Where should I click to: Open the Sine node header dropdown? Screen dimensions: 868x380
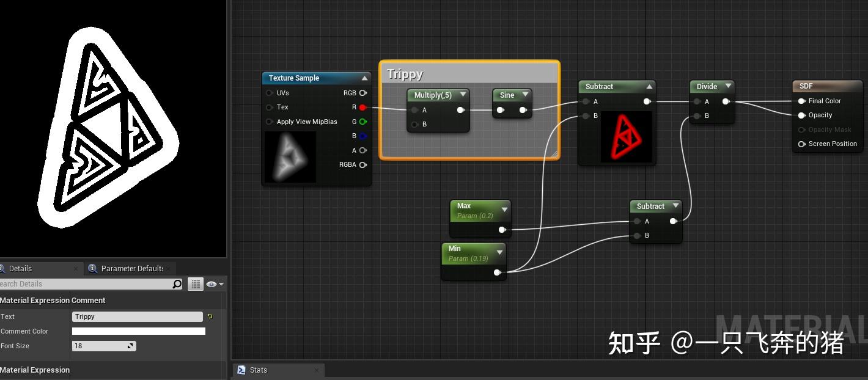pyautogui.click(x=524, y=95)
